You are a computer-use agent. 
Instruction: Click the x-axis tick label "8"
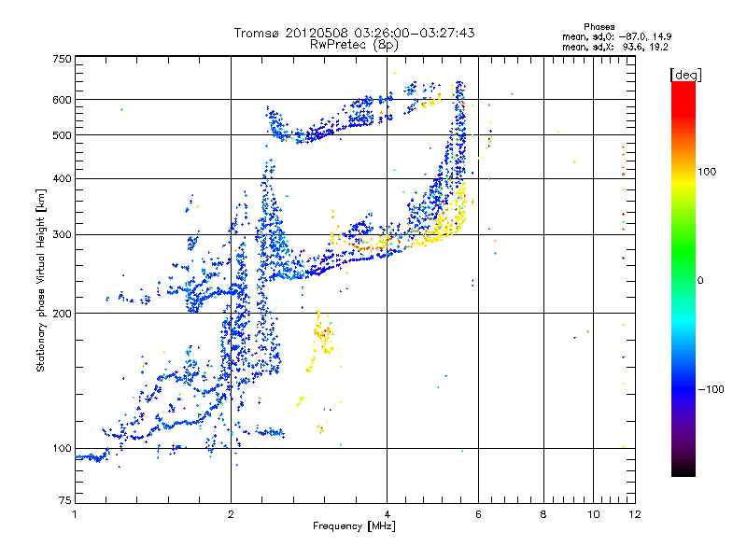point(543,514)
